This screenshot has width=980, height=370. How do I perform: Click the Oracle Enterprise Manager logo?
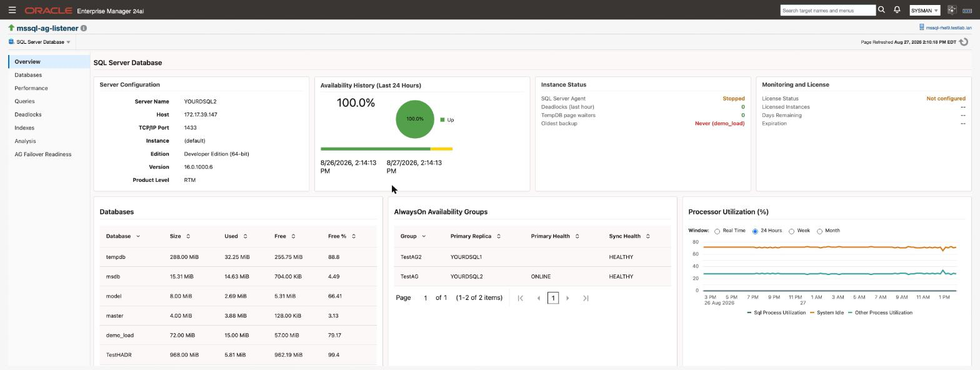84,11
